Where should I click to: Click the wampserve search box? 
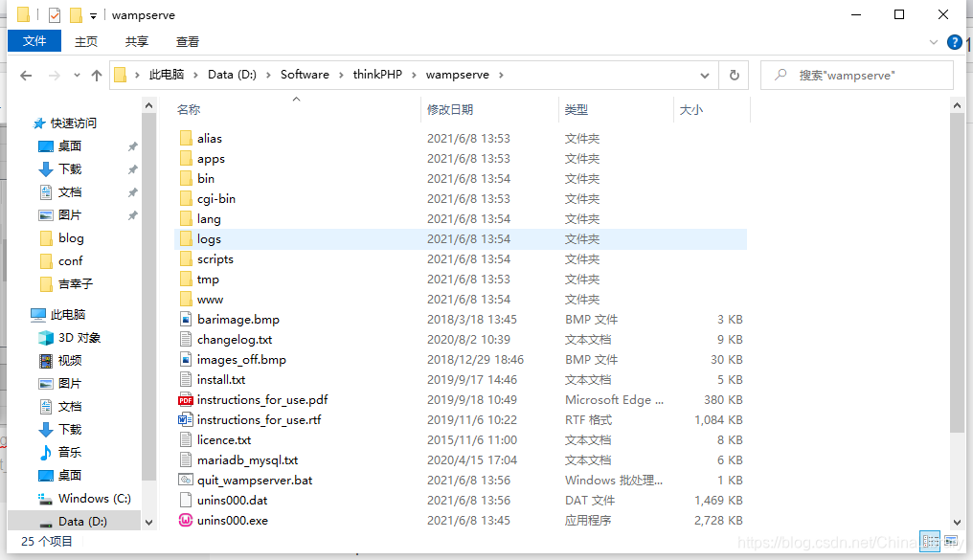pyautogui.click(x=857, y=75)
